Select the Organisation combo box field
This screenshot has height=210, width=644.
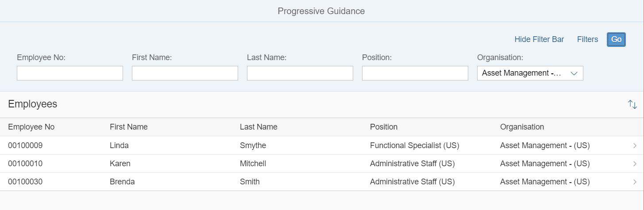[530, 73]
